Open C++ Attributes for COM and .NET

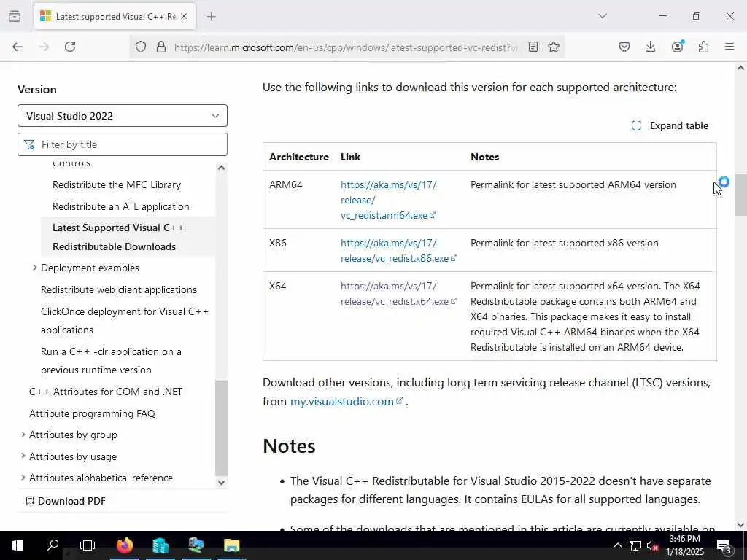point(106,392)
